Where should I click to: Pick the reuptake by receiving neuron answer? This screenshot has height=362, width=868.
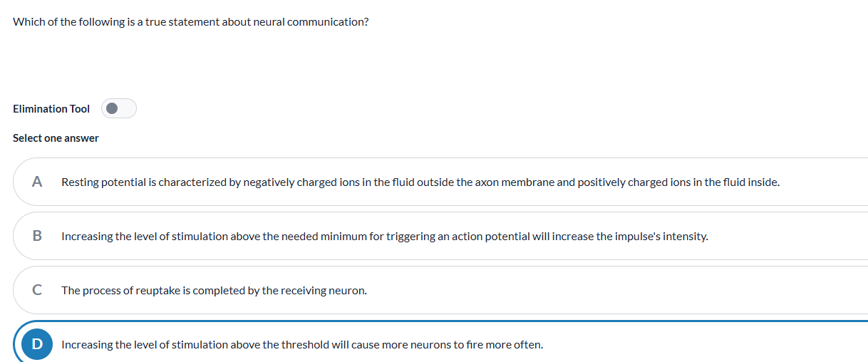pos(214,291)
